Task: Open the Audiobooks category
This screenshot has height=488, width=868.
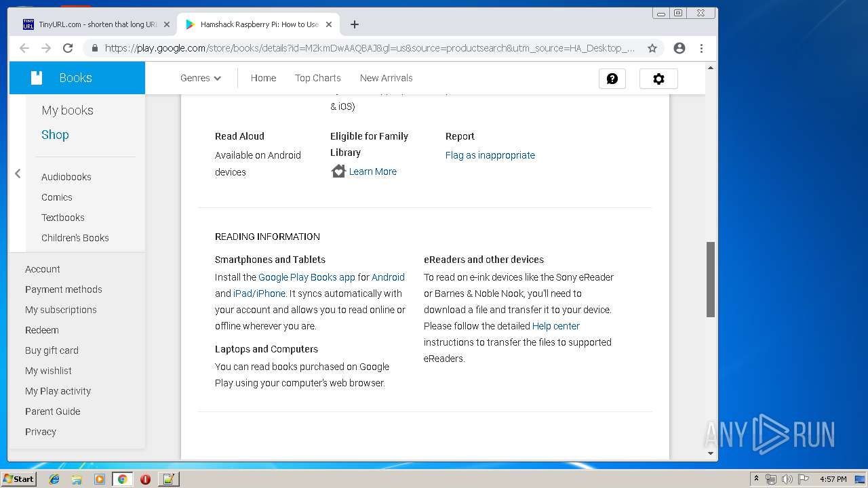Action: (x=66, y=177)
